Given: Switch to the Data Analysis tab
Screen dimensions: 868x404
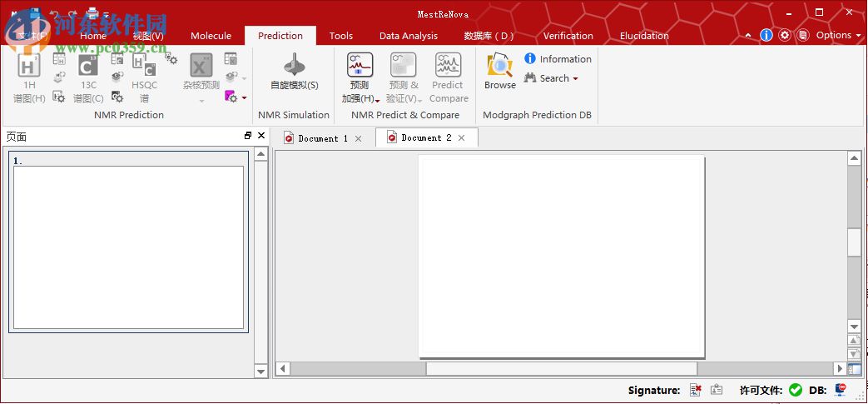Looking at the screenshot, I should pos(409,36).
